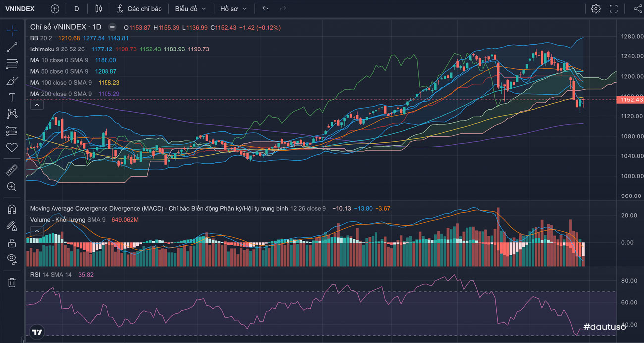The image size is (644, 343).
Task: Open the Fibonacci retracement tools
Action: (x=12, y=64)
